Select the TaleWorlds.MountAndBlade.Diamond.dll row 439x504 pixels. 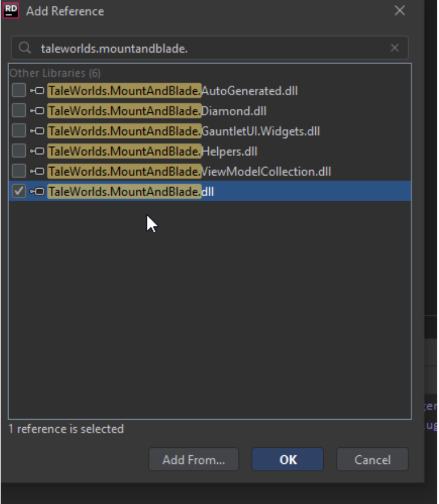coord(210,111)
